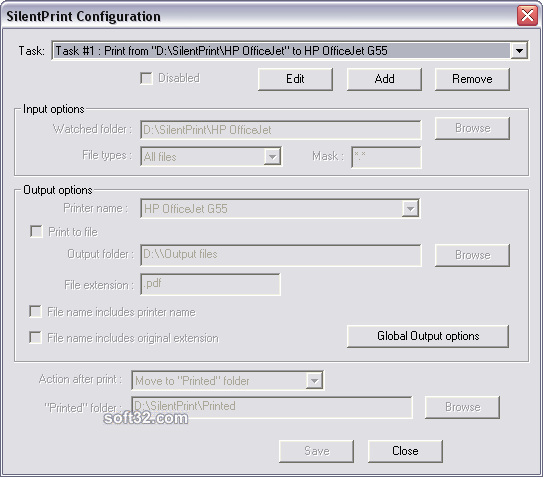Click the Edit button
This screenshot has width=543, height=477.
pos(295,79)
